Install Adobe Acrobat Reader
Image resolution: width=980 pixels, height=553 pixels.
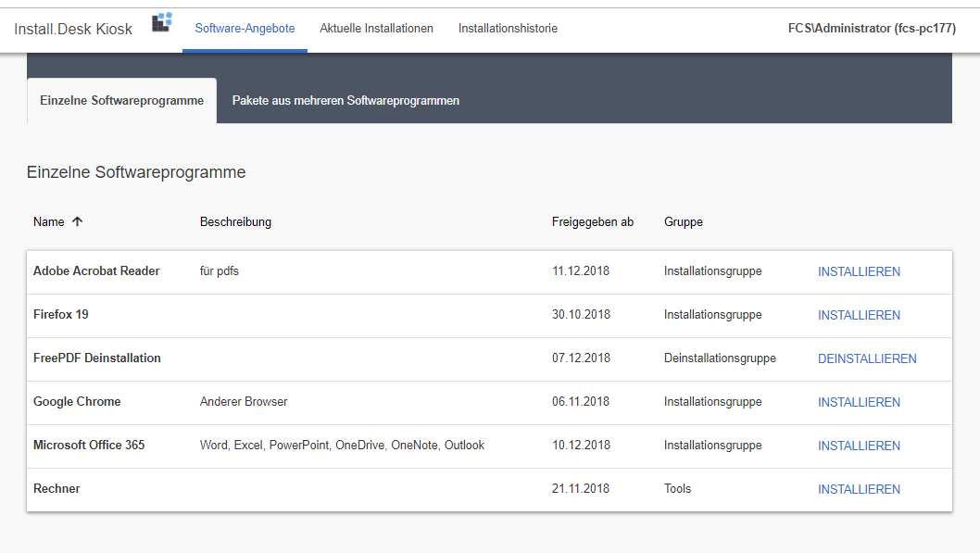click(859, 271)
